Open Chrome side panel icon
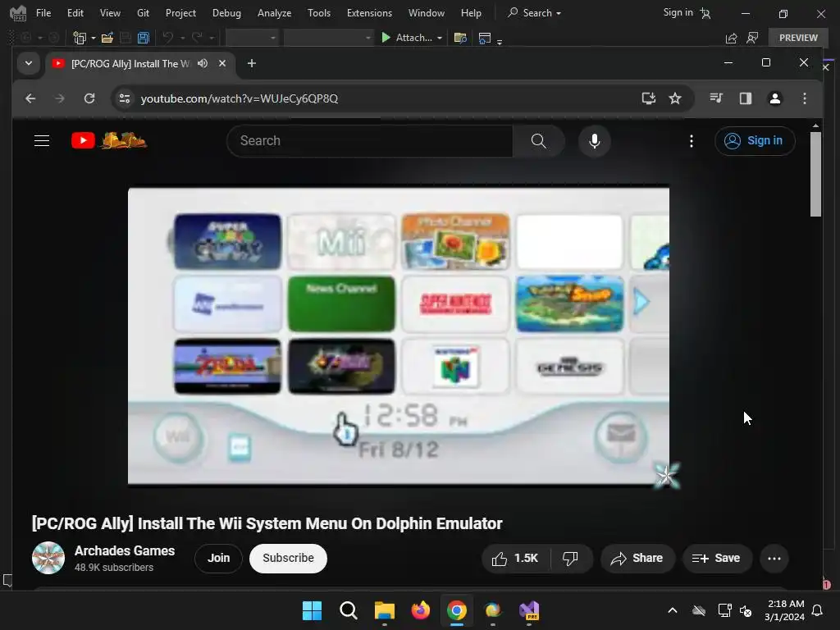The height and width of the screenshot is (630, 840). (x=745, y=98)
